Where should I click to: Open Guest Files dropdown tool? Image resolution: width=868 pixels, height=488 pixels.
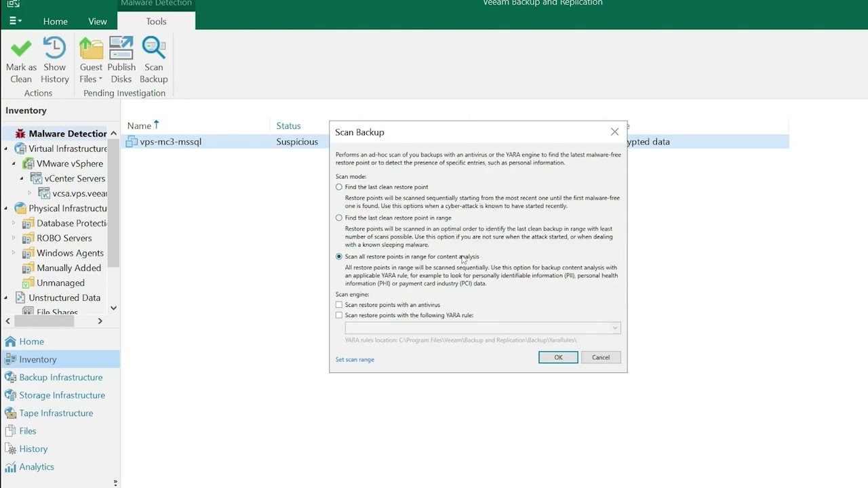pyautogui.click(x=91, y=60)
